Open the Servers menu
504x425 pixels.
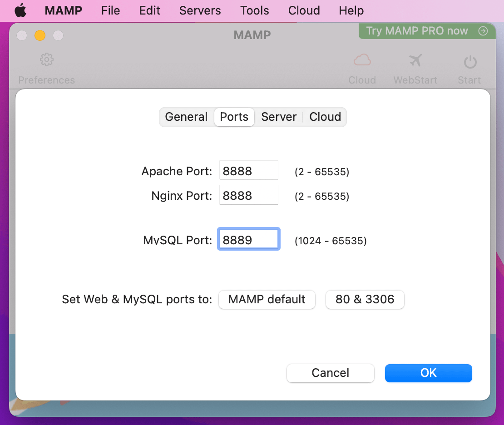tap(200, 10)
